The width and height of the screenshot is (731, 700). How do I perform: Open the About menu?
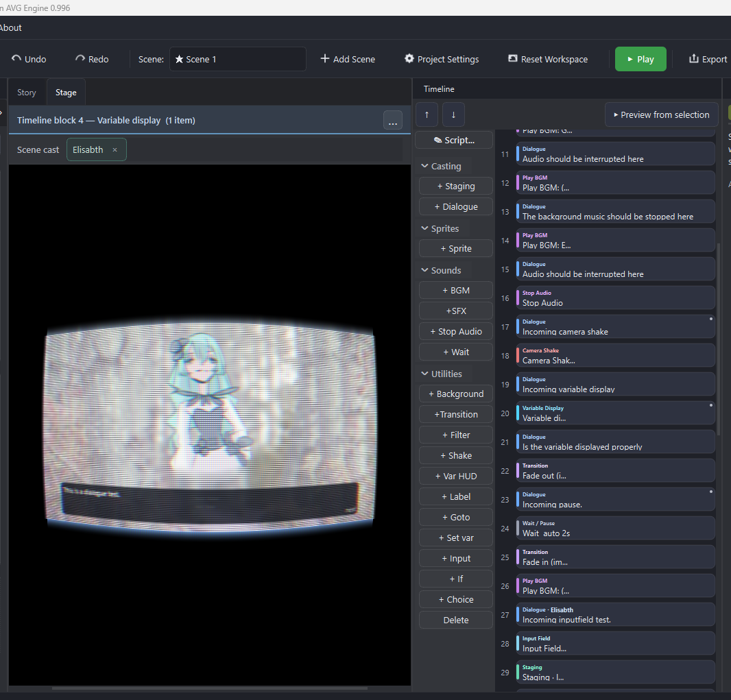11,28
